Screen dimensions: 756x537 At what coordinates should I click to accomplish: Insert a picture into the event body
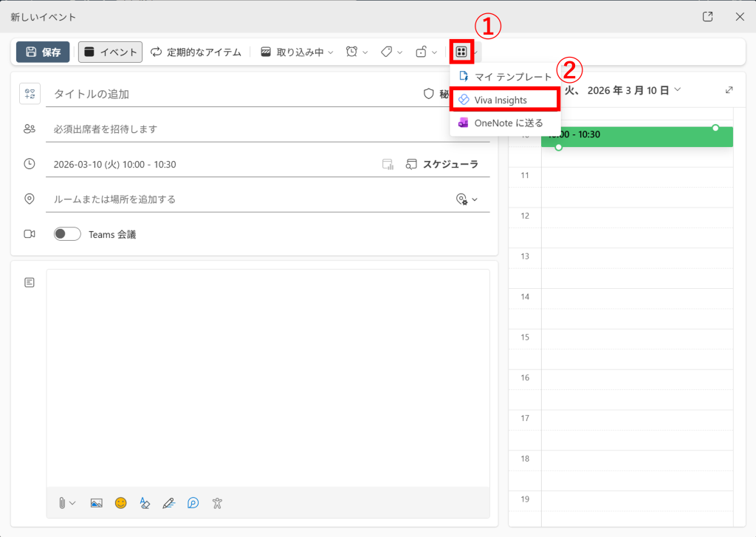tap(96, 503)
